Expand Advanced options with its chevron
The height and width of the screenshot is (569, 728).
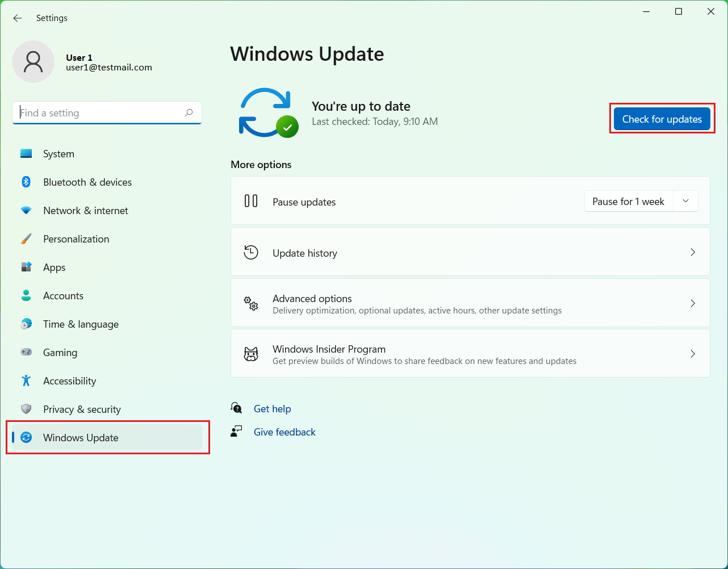coord(692,303)
